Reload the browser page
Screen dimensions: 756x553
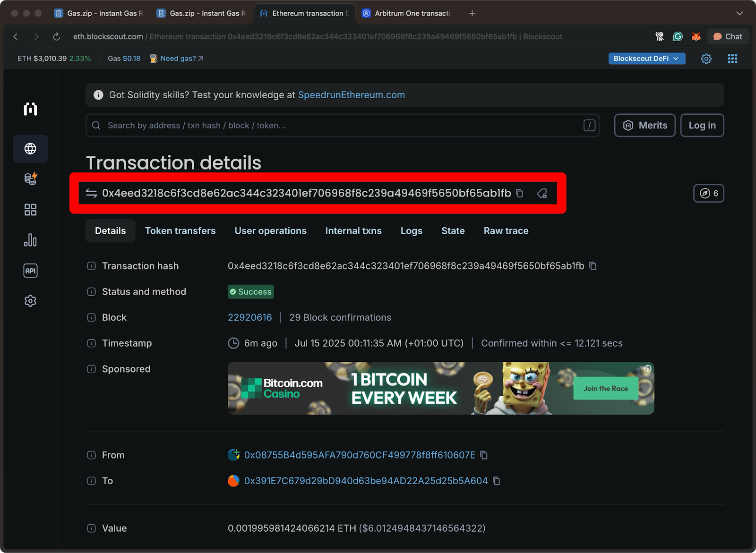[x=57, y=36]
